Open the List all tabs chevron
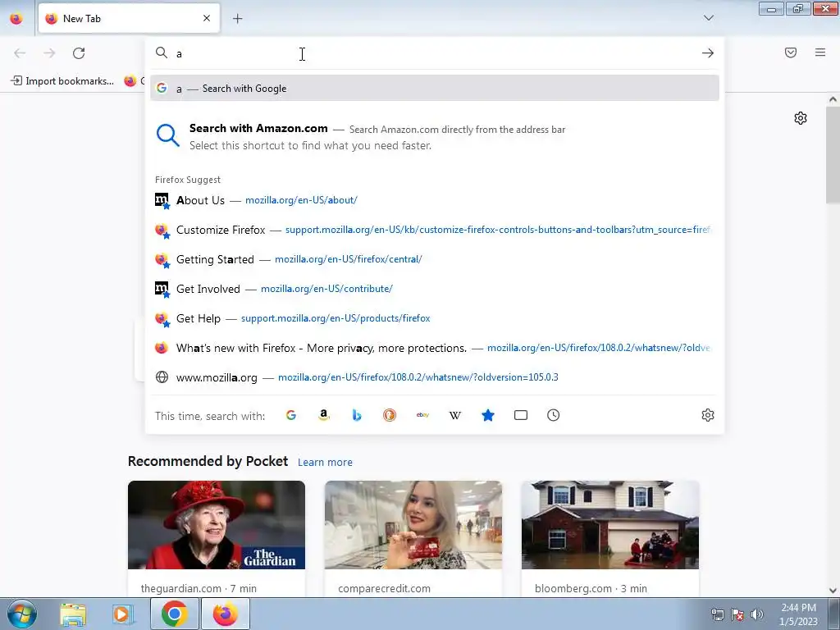The height and width of the screenshot is (630, 840). (709, 18)
